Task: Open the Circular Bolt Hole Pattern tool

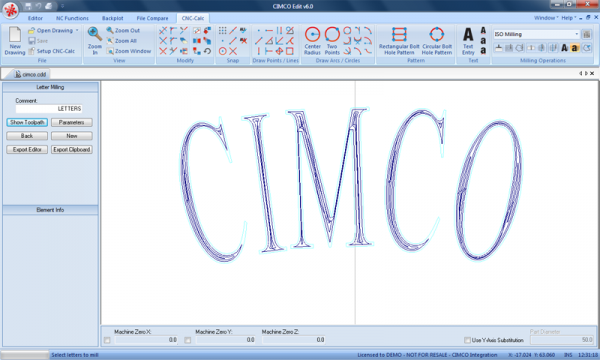Action: (437, 34)
